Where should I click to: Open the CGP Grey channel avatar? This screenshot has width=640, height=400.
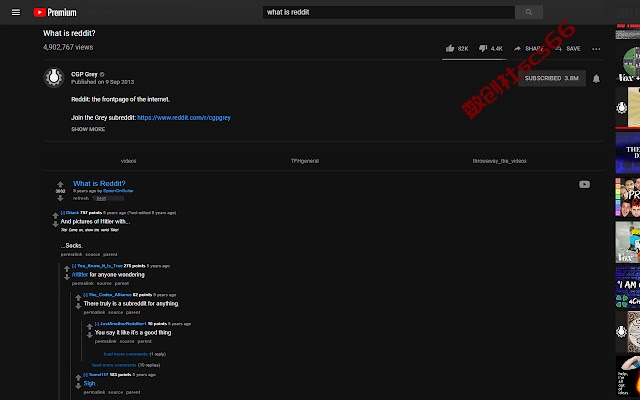point(54,77)
